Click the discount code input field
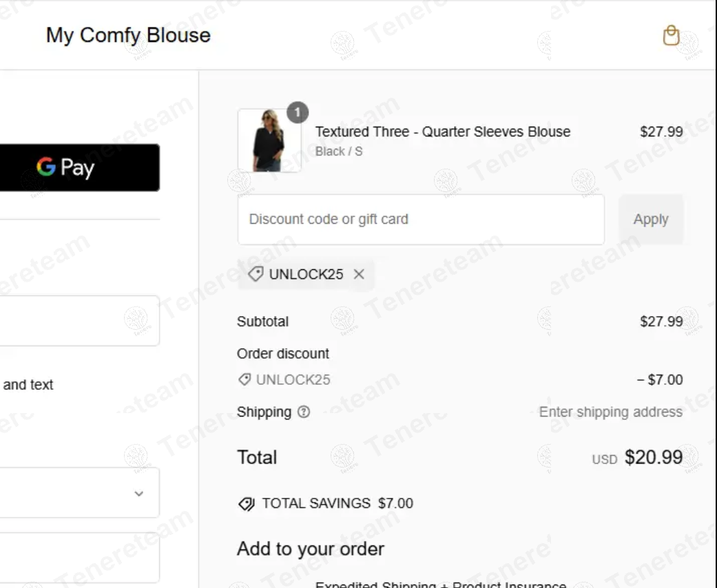Screen dimensions: 717x588 point(421,219)
